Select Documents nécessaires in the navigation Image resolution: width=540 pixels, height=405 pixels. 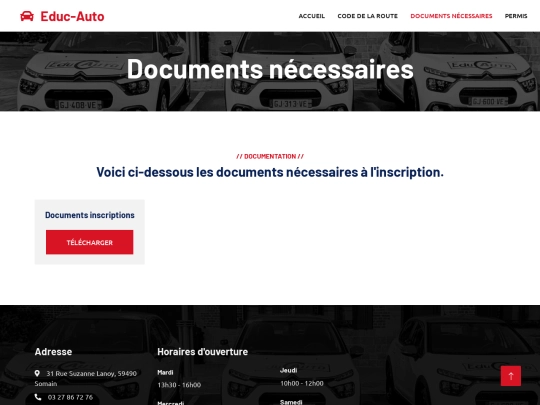451,16
